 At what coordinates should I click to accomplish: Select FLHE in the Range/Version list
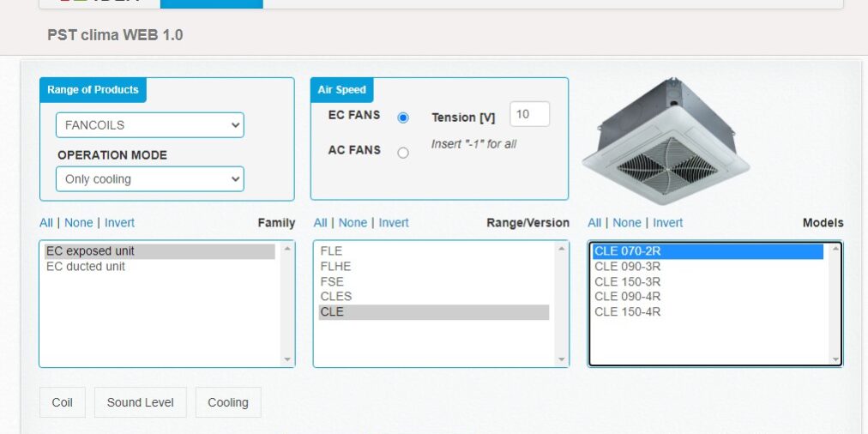335,267
